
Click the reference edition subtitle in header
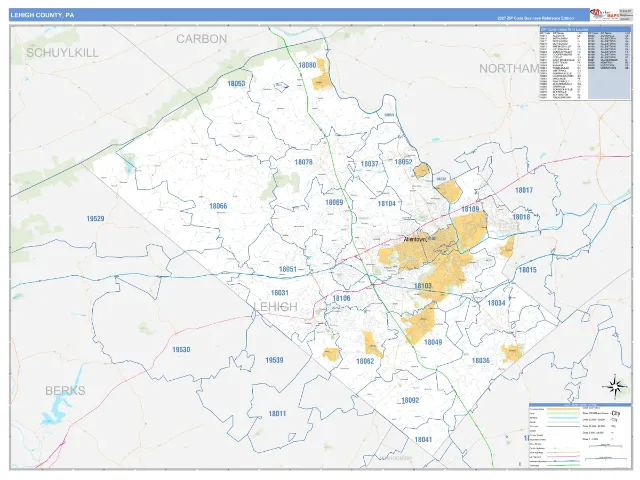coord(535,18)
